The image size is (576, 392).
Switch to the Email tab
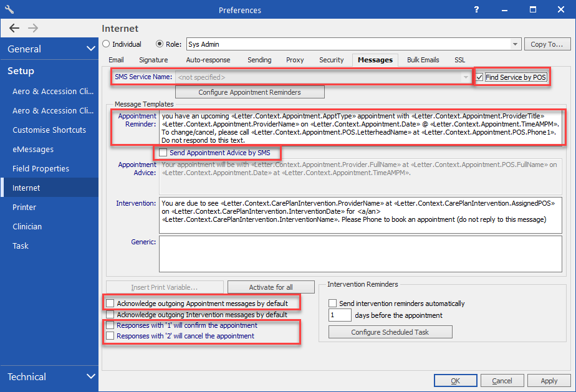click(116, 60)
